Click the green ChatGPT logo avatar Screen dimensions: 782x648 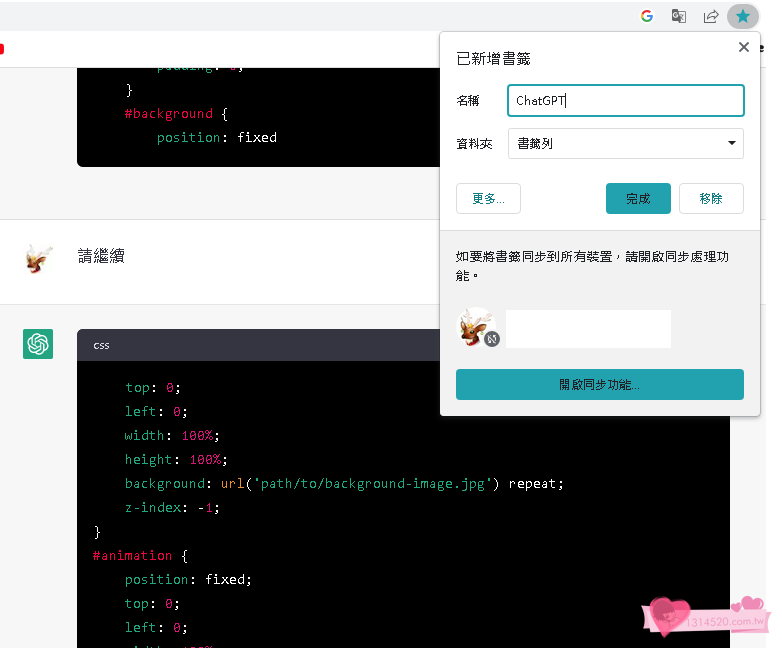(38, 344)
